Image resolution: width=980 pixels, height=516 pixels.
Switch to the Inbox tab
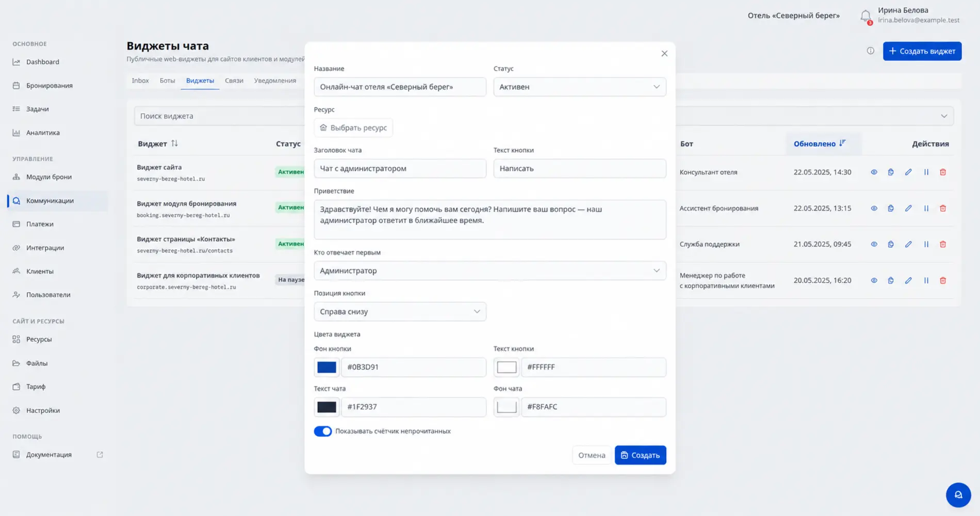[140, 80]
